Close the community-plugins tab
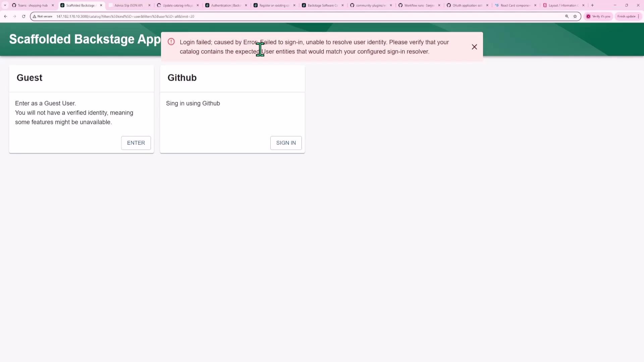644x362 pixels. [391, 5]
